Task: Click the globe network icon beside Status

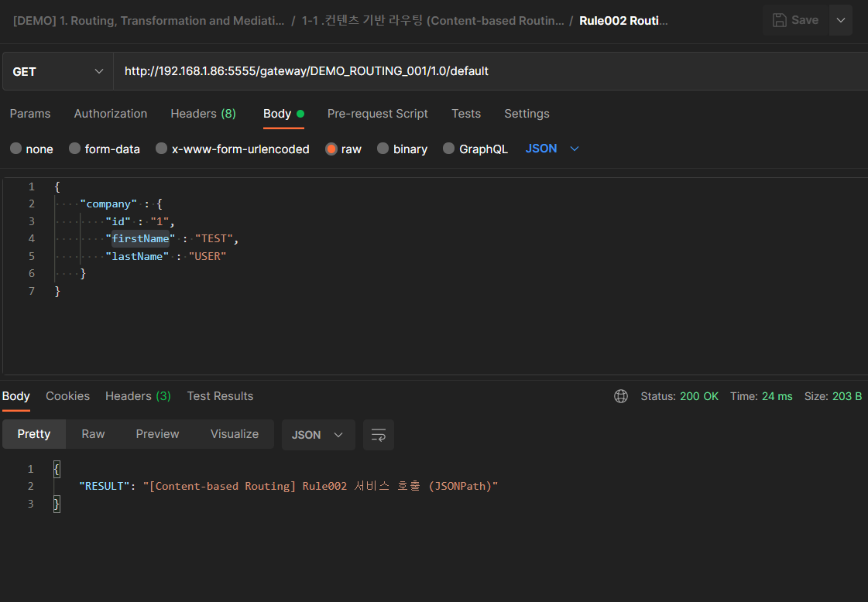Action: [x=620, y=396]
